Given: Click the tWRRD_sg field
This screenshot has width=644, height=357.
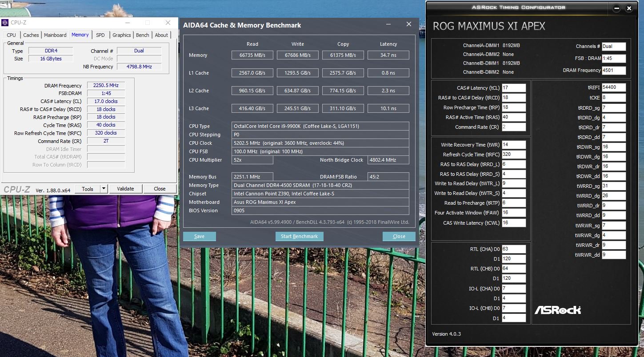Looking at the screenshot, I should [x=614, y=186].
